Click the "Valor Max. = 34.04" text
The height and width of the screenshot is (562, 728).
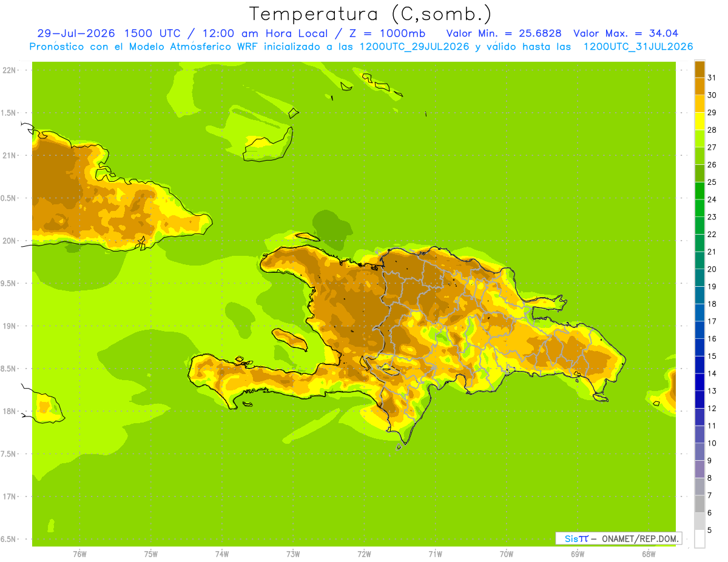point(625,33)
